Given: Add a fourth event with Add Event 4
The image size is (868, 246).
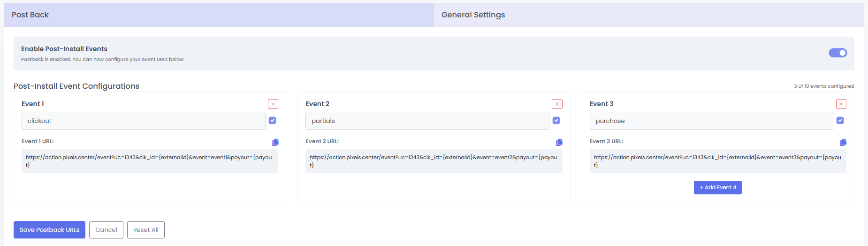Looking at the screenshot, I should [717, 187].
